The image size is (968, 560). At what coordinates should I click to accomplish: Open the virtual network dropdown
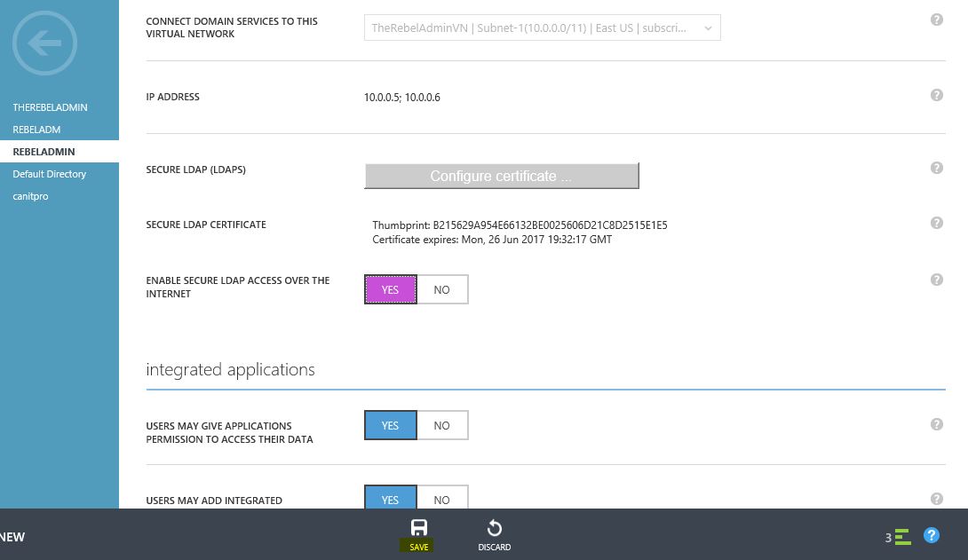(x=542, y=28)
